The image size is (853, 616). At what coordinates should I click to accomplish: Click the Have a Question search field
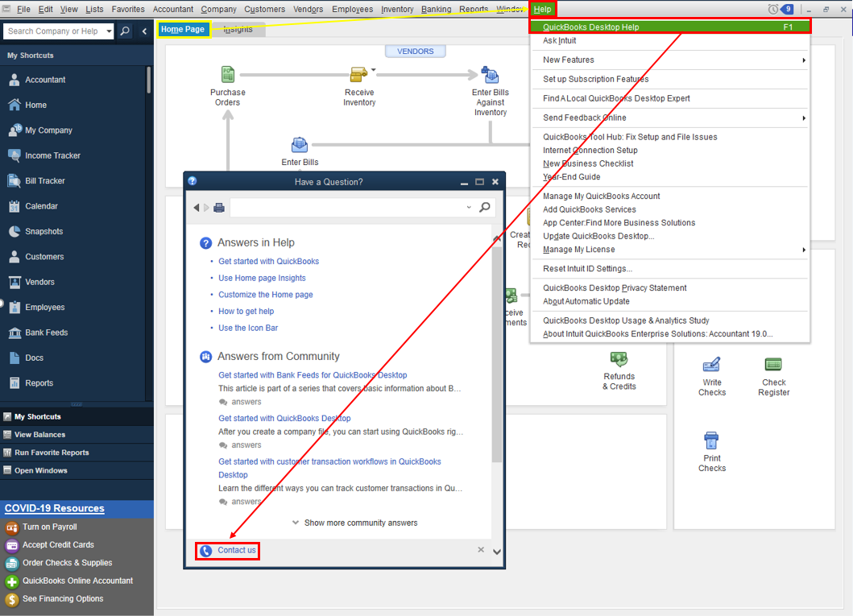(x=348, y=207)
